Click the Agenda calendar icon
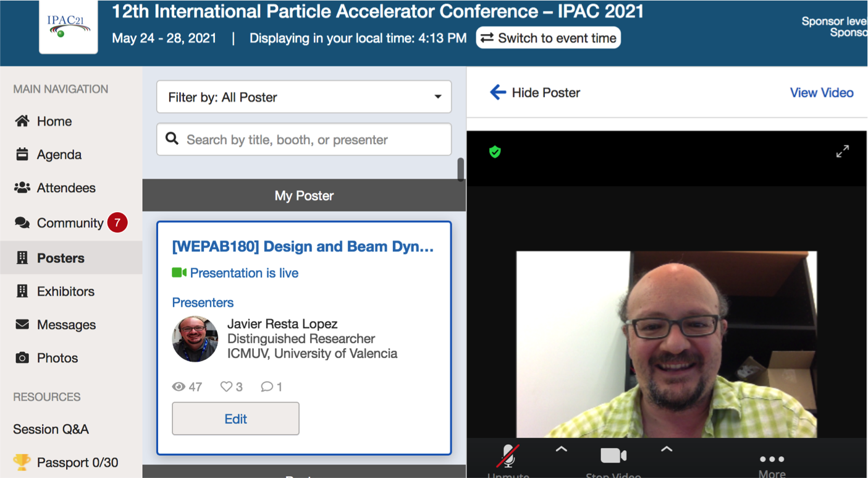 (x=22, y=154)
